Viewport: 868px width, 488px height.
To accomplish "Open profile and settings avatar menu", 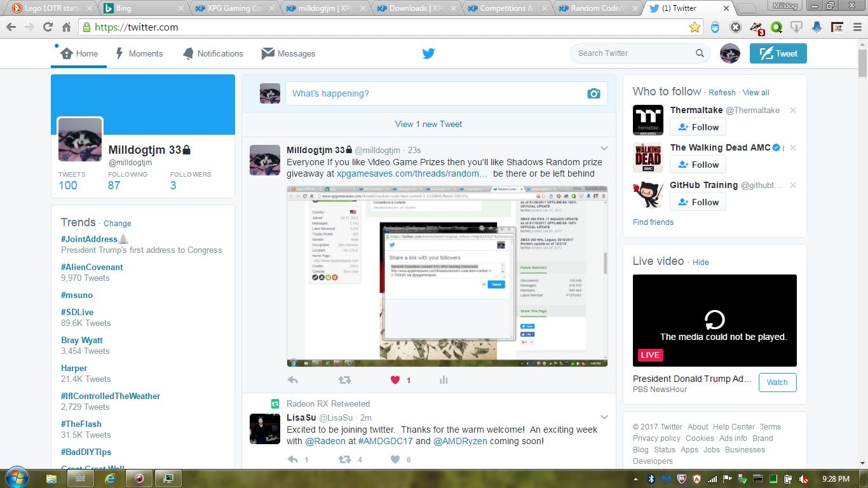I will (729, 53).
